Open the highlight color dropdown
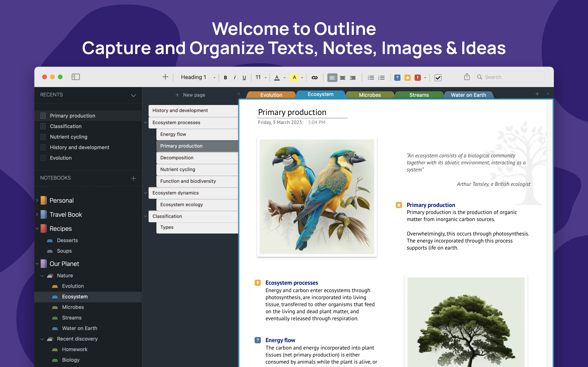Image resolution: width=588 pixels, height=367 pixels. [302, 77]
